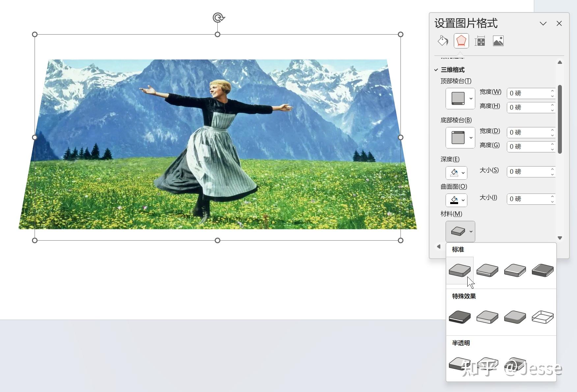Select wireframe 特殊效果 material

(x=543, y=317)
